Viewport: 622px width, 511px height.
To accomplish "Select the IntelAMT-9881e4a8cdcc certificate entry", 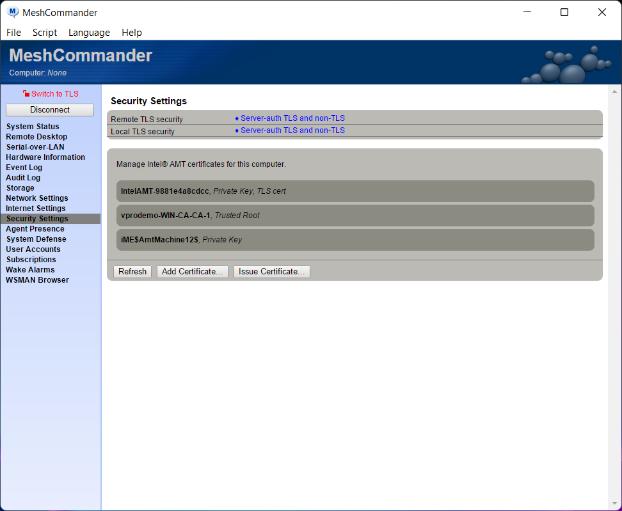I will pos(355,190).
